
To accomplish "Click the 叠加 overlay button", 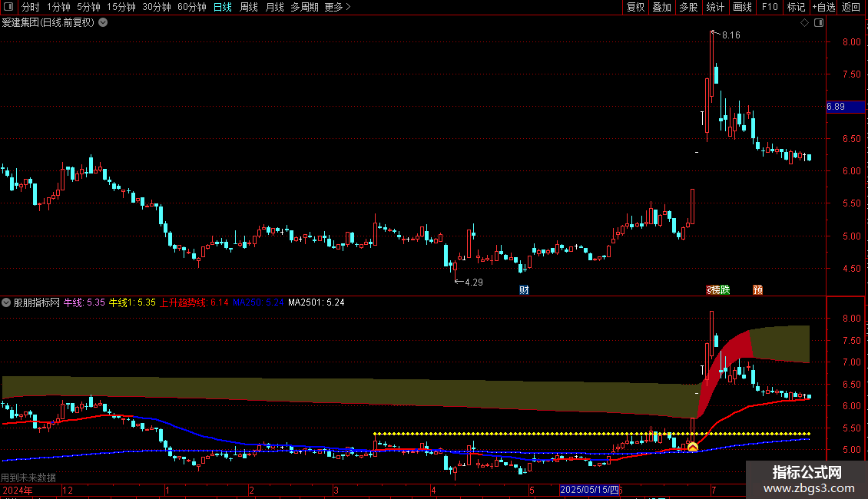I will 661,7.
